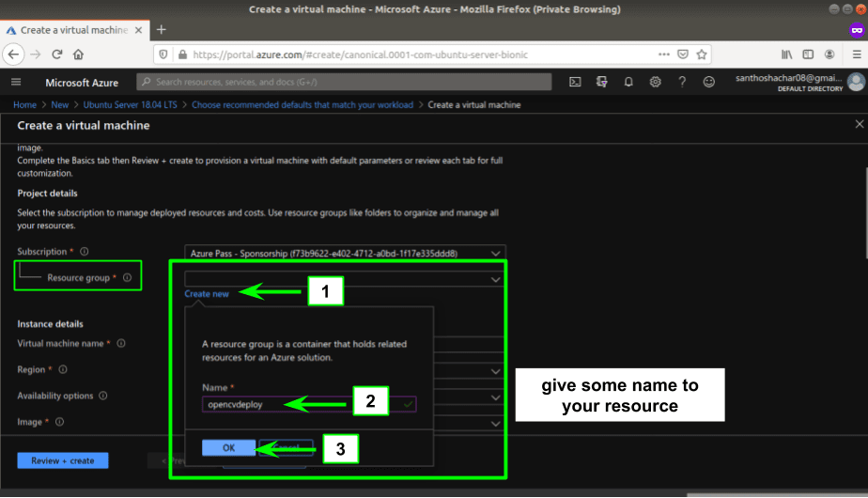Click the Save to Pocket icon
The height and width of the screenshot is (498, 868).
pyautogui.click(x=683, y=54)
